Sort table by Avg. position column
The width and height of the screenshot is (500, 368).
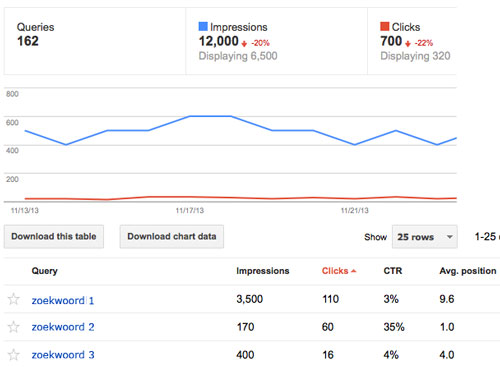468,271
